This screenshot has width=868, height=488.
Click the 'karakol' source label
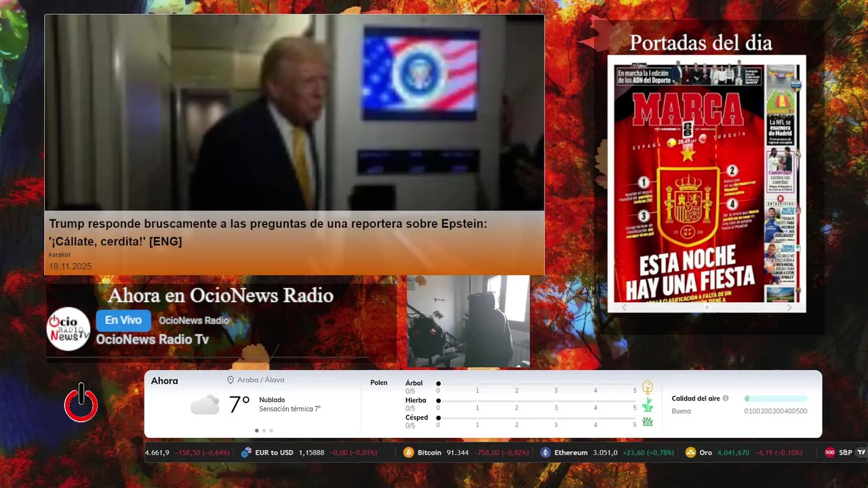60,255
